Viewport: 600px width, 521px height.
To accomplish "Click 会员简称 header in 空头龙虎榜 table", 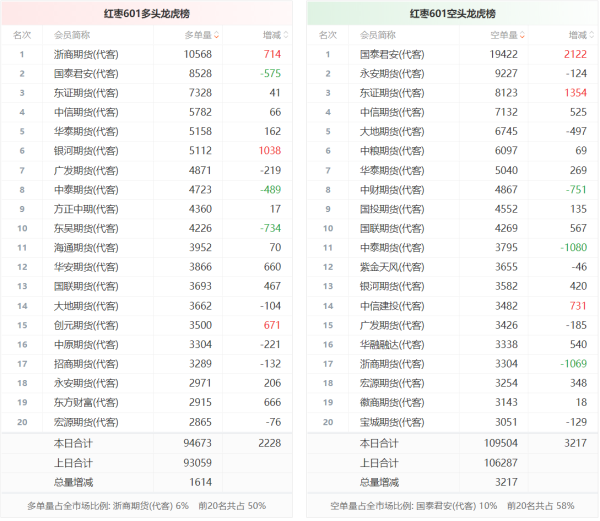I will tap(378, 35).
